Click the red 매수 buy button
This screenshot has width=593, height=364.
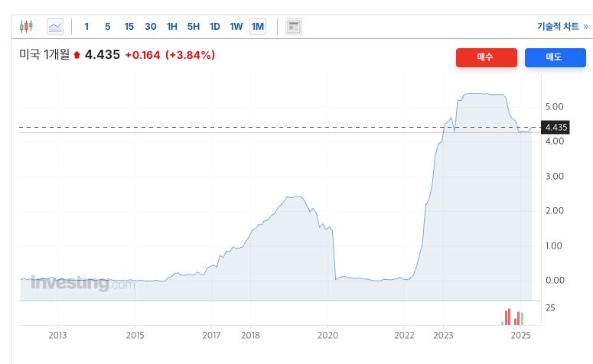pos(487,57)
